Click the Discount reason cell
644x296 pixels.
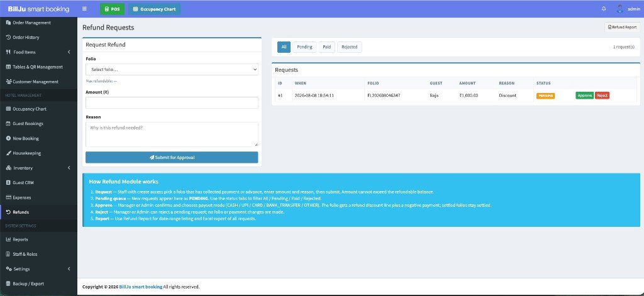click(x=508, y=96)
